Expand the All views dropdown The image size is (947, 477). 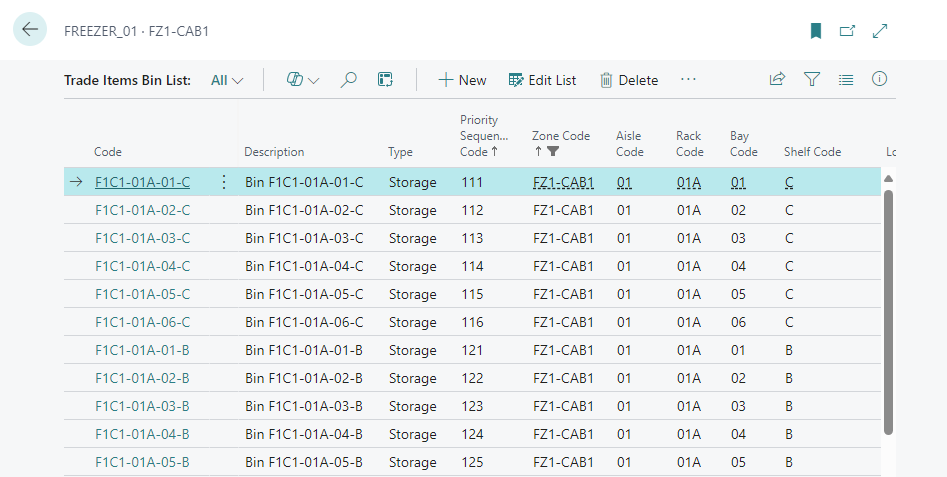227,80
